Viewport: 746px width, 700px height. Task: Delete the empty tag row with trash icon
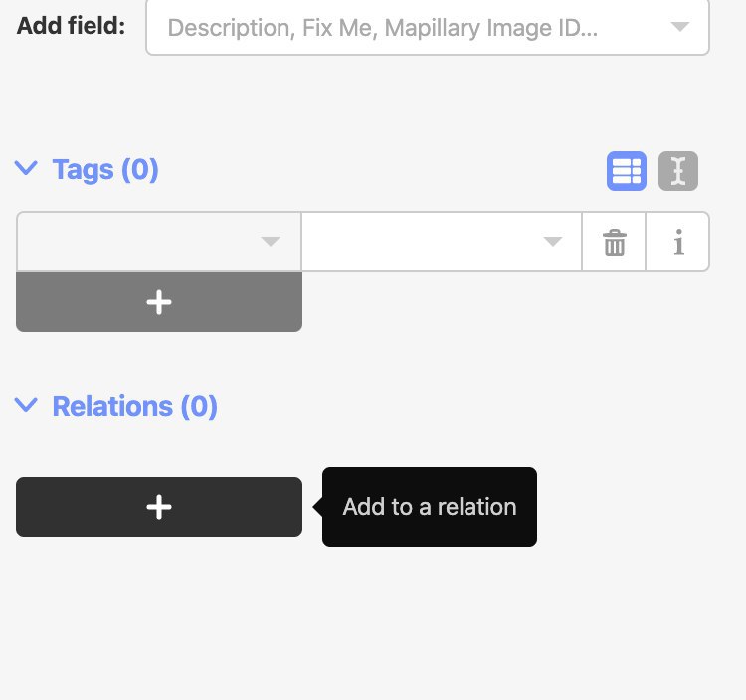tap(615, 242)
